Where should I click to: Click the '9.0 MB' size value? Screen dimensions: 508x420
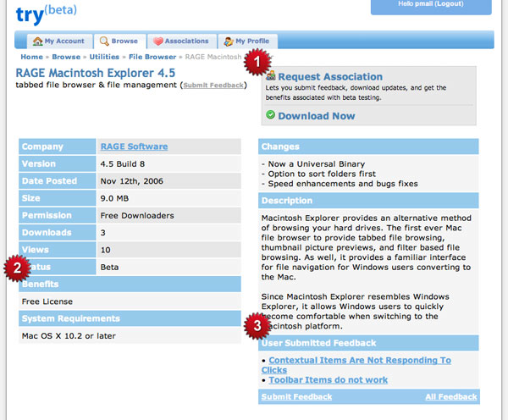pos(114,198)
